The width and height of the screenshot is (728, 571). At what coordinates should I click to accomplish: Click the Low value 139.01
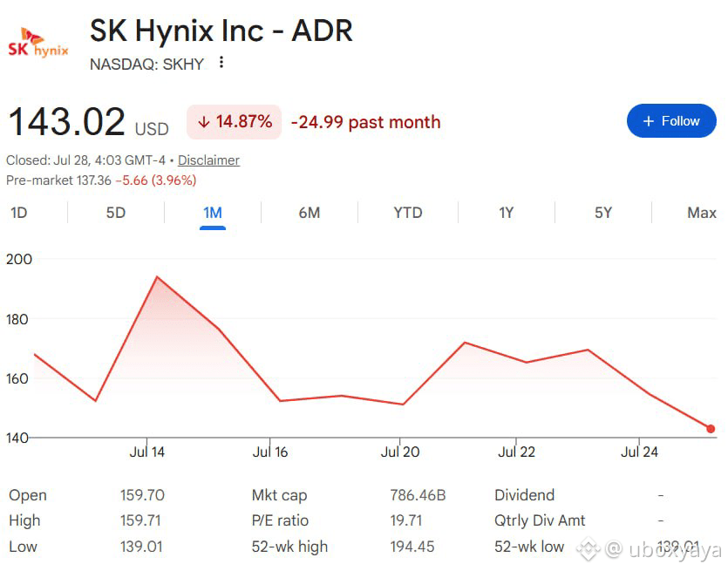coord(141,547)
